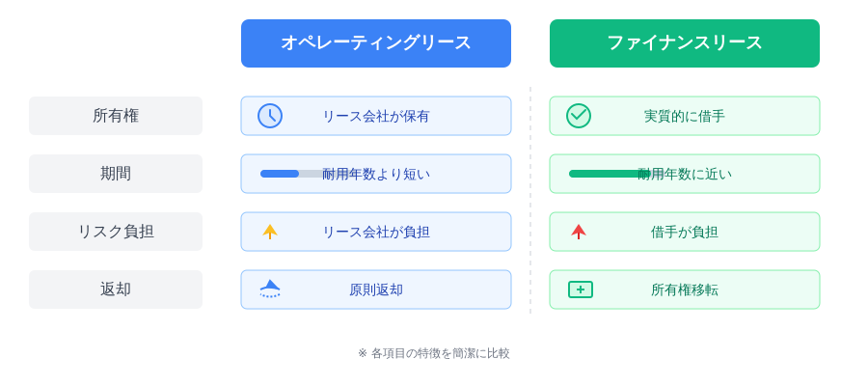Click the clock icon beside リース会社が保有
Viewport: 868px width, 386px height.
[270, 116]
